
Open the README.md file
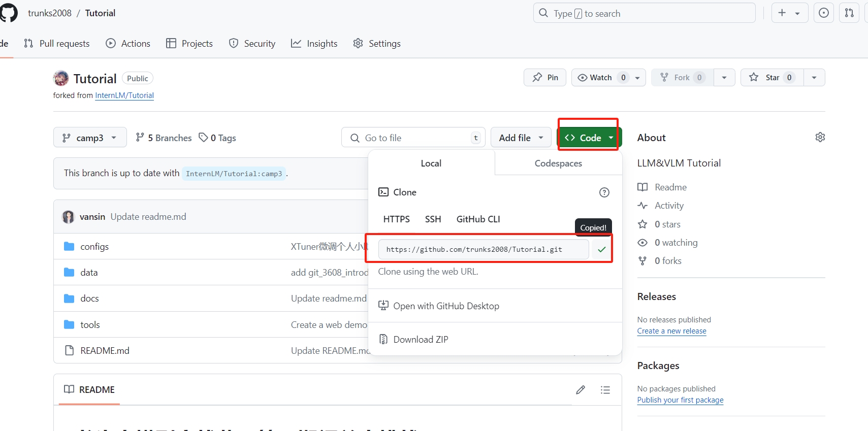105,351
